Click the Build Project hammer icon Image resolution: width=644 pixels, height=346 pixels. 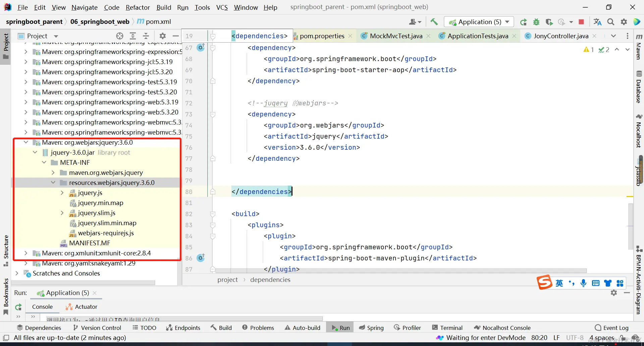(x=434, y=22)
